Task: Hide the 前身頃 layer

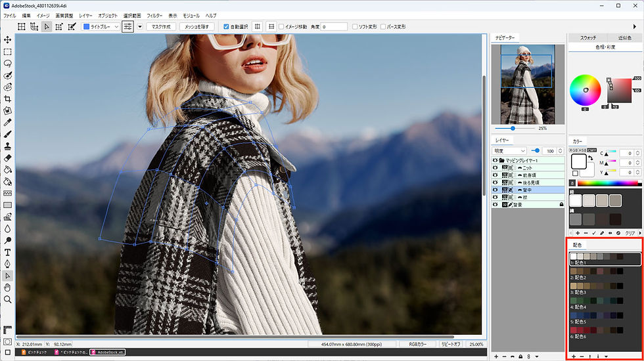Action: point(495,175)
